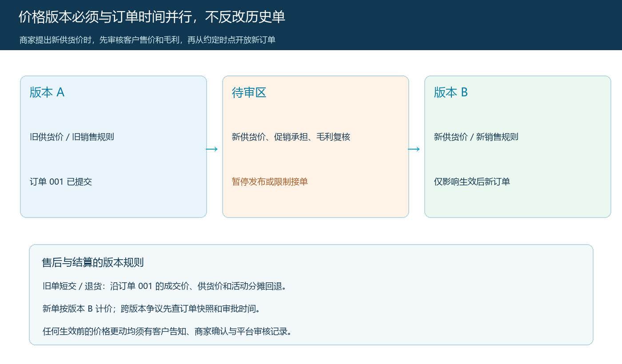This screenshot has height=364, width=622.
Task: Click the line "订单 001 已提交"
Action: [61, 182]
